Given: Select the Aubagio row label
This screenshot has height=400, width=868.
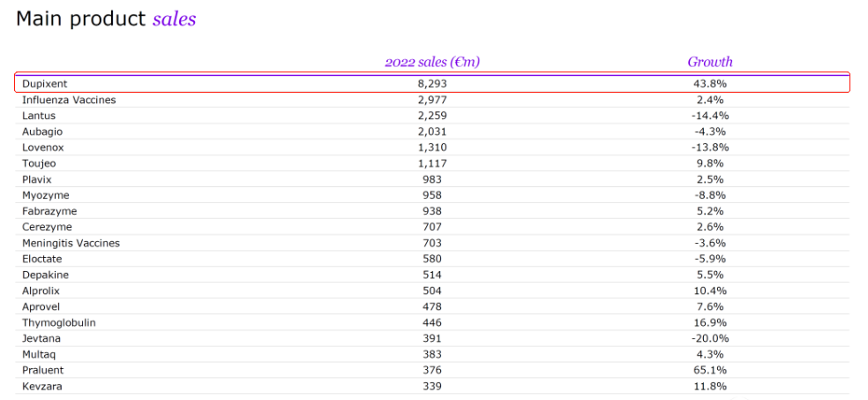Looking at the screenshot, I should [x=42, y=132].
